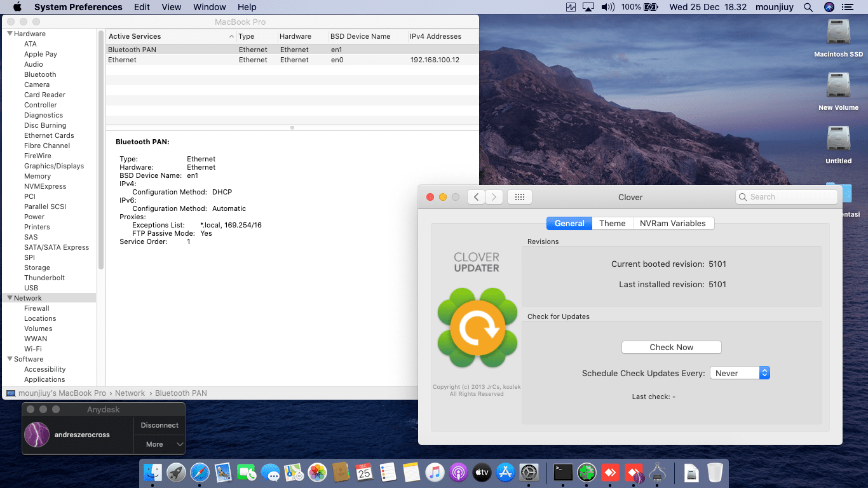Open the NVRam Variables tab

pyautogui.click(x=673, y=223)
